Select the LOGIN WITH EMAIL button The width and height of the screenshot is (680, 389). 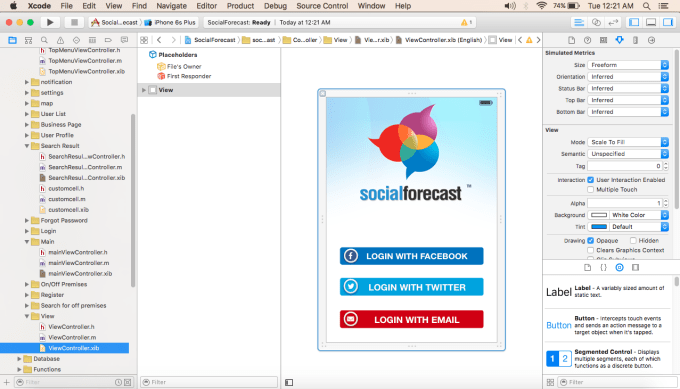[x=412, y=319]
